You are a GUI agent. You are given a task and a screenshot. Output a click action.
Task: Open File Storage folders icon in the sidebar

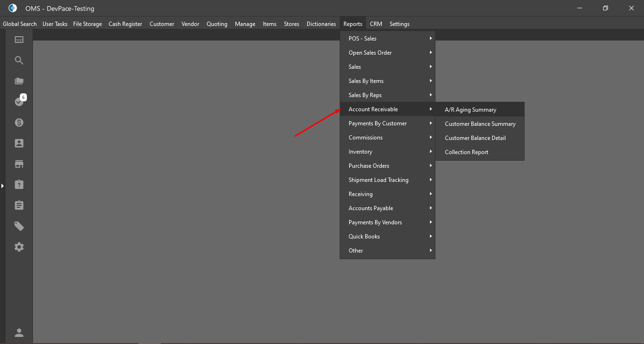(19, 81)
